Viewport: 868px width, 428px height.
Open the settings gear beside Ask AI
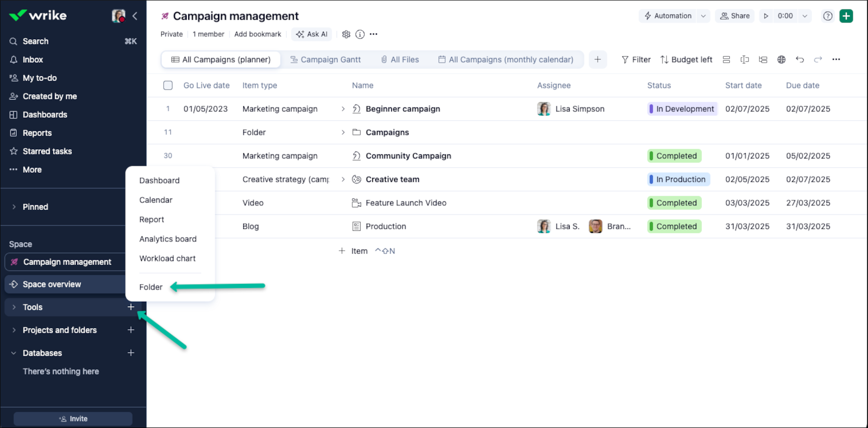(x=346, y=34)
